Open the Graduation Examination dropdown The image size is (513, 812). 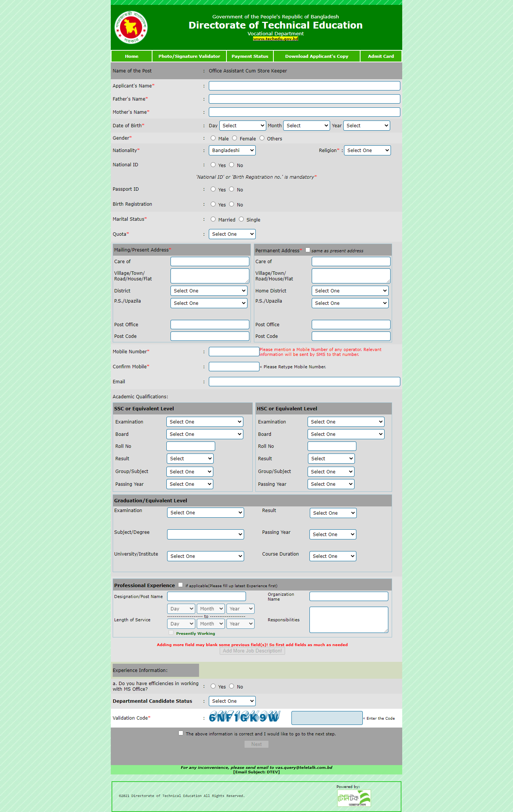point(205,513)
